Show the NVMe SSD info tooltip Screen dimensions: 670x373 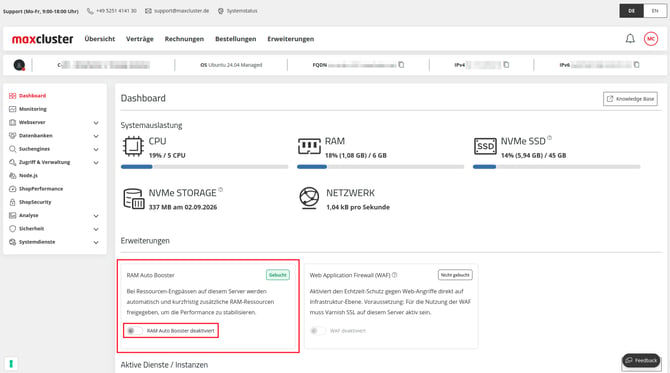(x=550, y=138)
